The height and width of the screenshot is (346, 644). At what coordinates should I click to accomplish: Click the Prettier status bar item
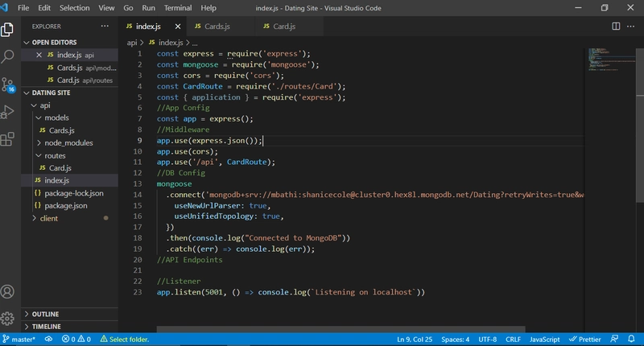[x=585, y=340]
